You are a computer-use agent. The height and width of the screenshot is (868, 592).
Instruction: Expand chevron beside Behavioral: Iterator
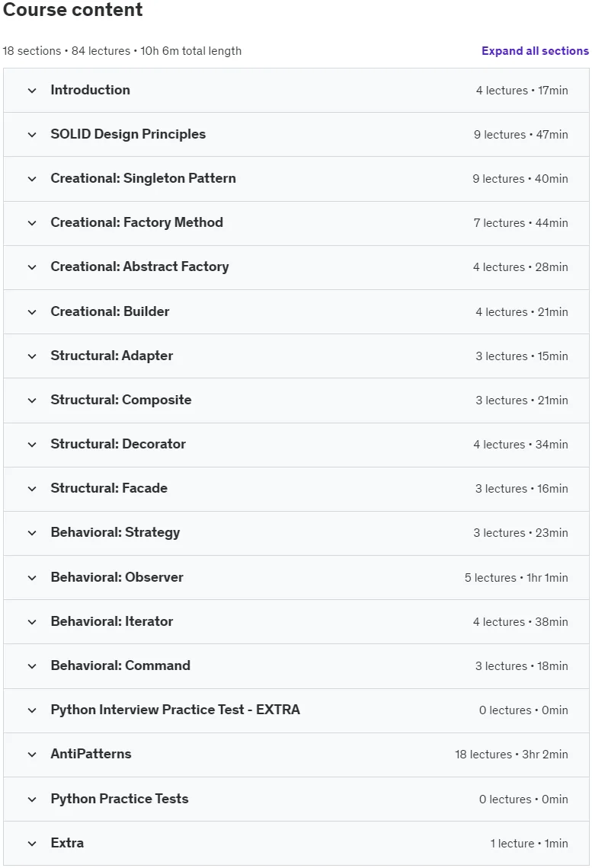click(x=32, y=622)
